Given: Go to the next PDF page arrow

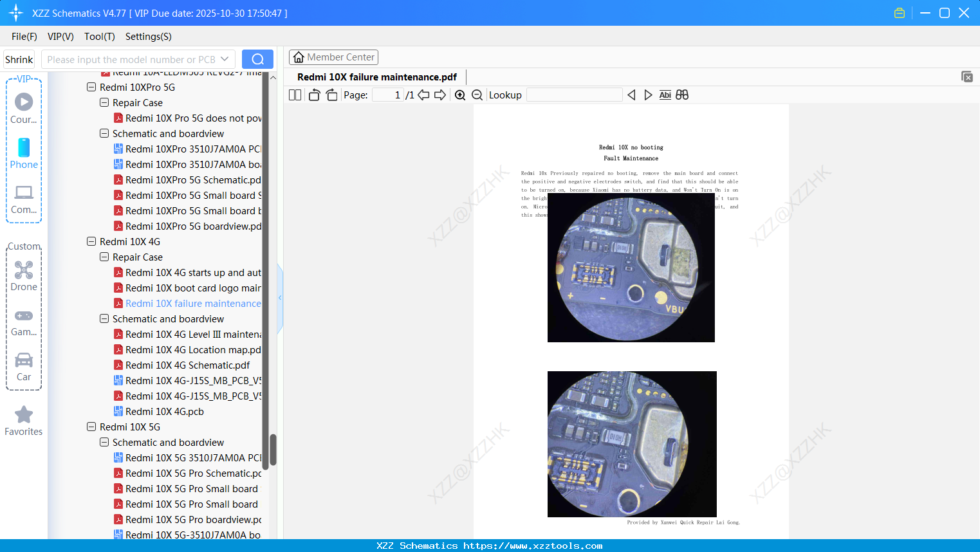Looking at the screenshot, I should coord(440,95).
